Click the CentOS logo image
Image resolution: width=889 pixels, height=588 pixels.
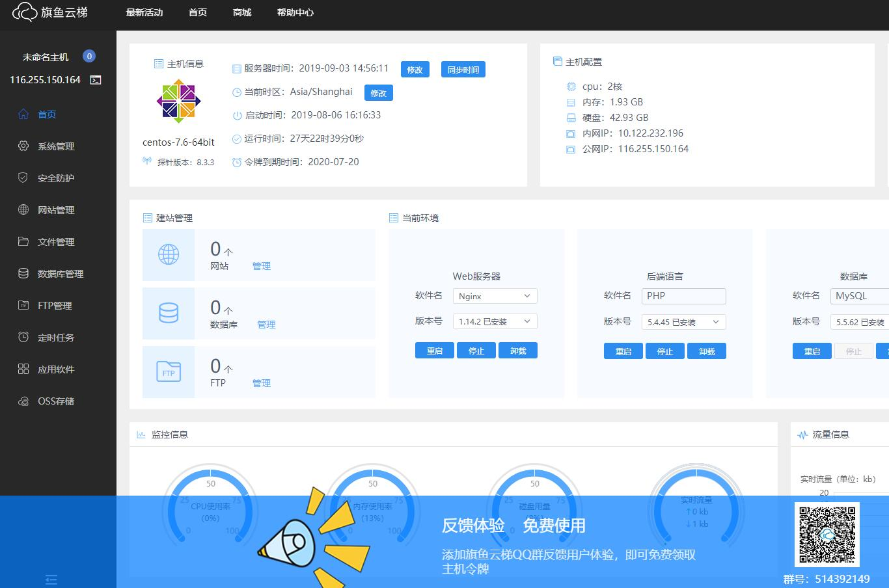[178, 101]
